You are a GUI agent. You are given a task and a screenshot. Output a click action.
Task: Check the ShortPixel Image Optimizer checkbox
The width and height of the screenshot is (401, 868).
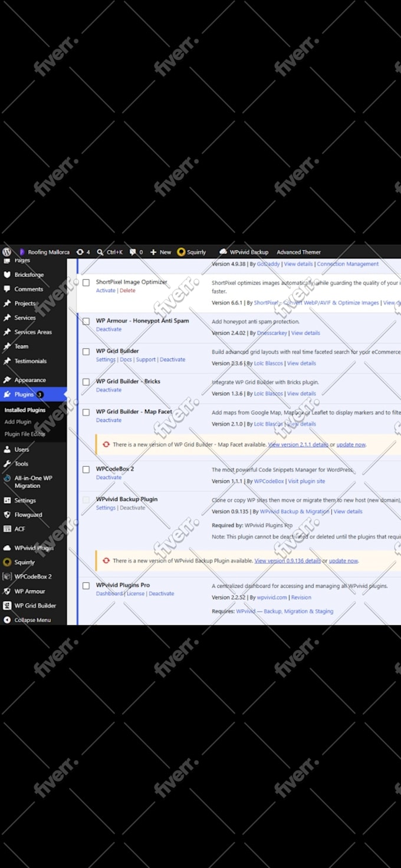pos(86,283)
